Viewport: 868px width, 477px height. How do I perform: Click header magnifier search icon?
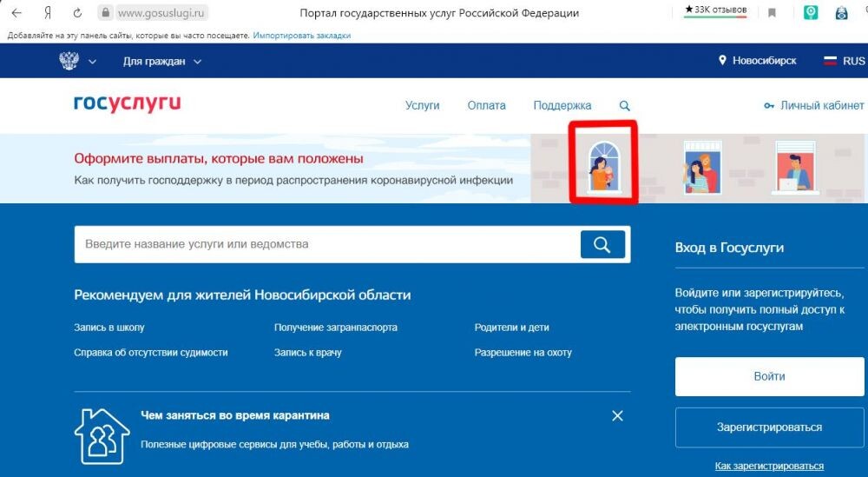(624, 106)
